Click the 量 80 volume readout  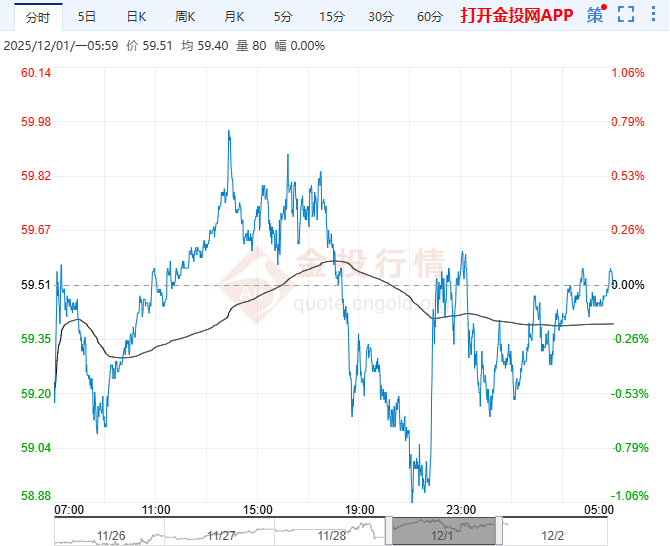(x=251, y=46)
